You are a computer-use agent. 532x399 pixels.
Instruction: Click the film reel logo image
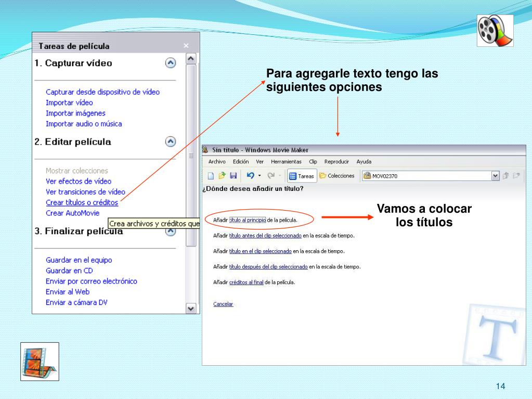pyautogui.click(x=495, y=31)
